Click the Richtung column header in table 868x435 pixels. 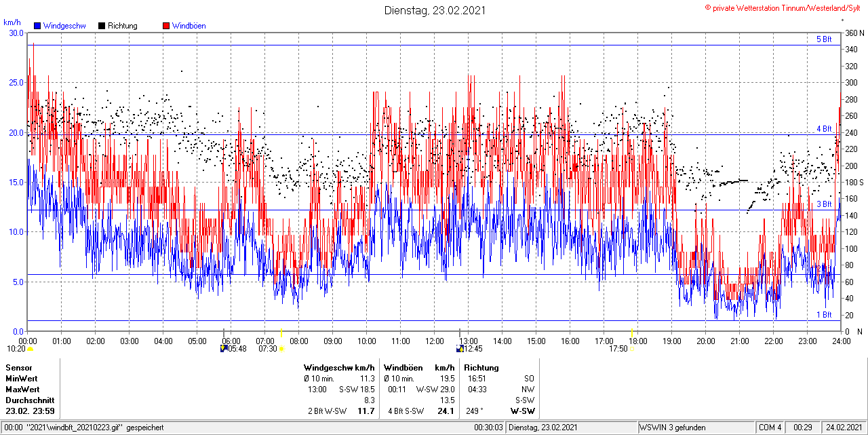pyautogui.click(x=481, y=368)
